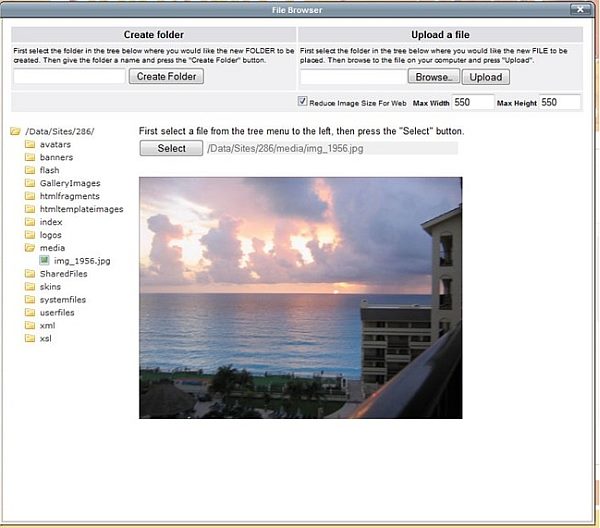Screen dimensions: 600x528
Task: Click the GalleryImages folder icon
Action: (30, 183)
